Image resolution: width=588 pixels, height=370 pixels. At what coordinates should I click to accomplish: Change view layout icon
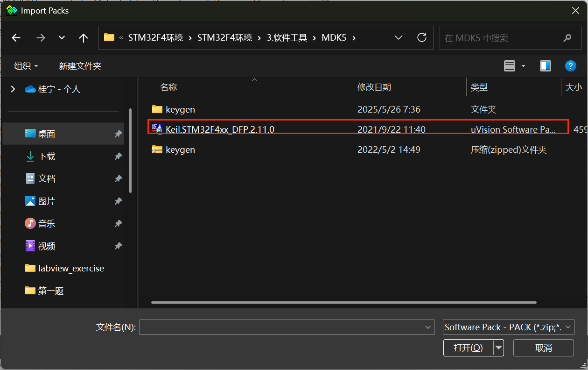click(510, 66)
